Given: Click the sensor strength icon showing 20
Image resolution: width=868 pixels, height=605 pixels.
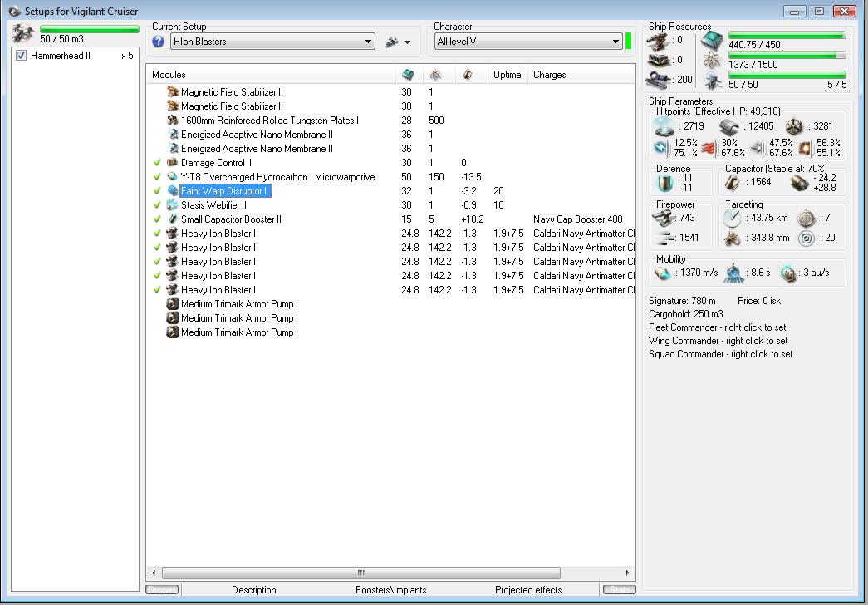Looking at the screenshot, I should [807, 239].
